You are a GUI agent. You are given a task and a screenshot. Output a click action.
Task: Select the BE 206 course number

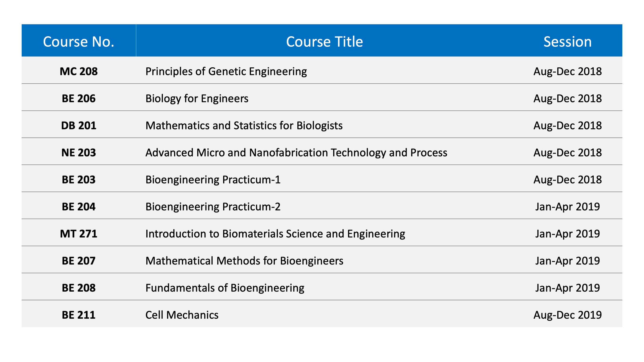pyautogui.click(x=78, y=98)
